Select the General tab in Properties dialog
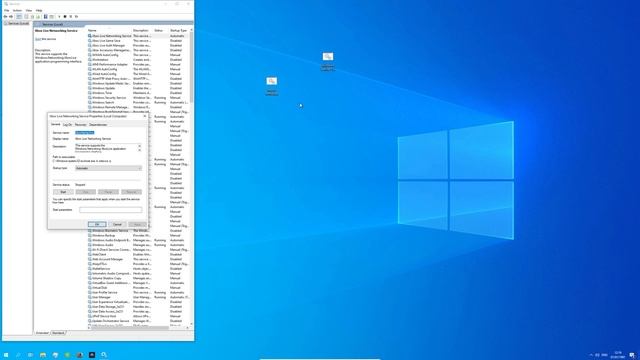 click(x=56, y=124)
